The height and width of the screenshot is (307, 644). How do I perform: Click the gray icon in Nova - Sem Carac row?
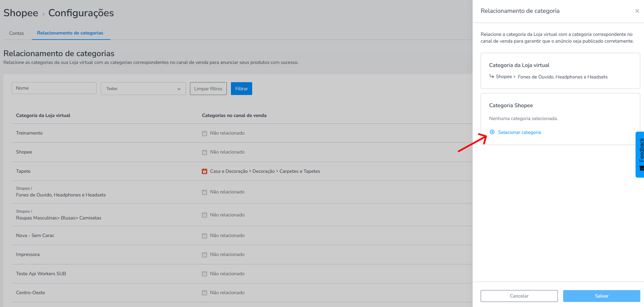click(205, 236)
